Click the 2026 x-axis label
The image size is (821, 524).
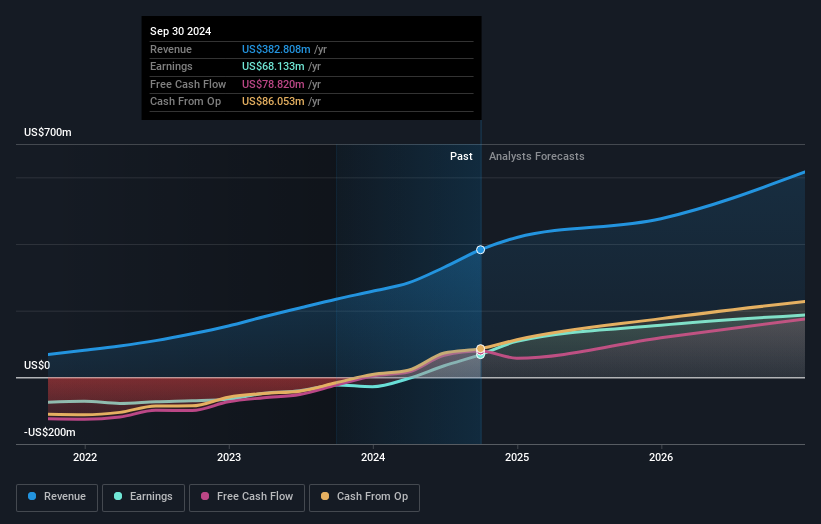pos(661,458)
